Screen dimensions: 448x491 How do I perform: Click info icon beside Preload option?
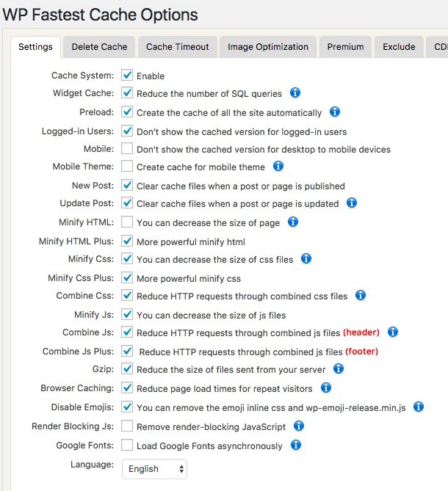(335, 112)
